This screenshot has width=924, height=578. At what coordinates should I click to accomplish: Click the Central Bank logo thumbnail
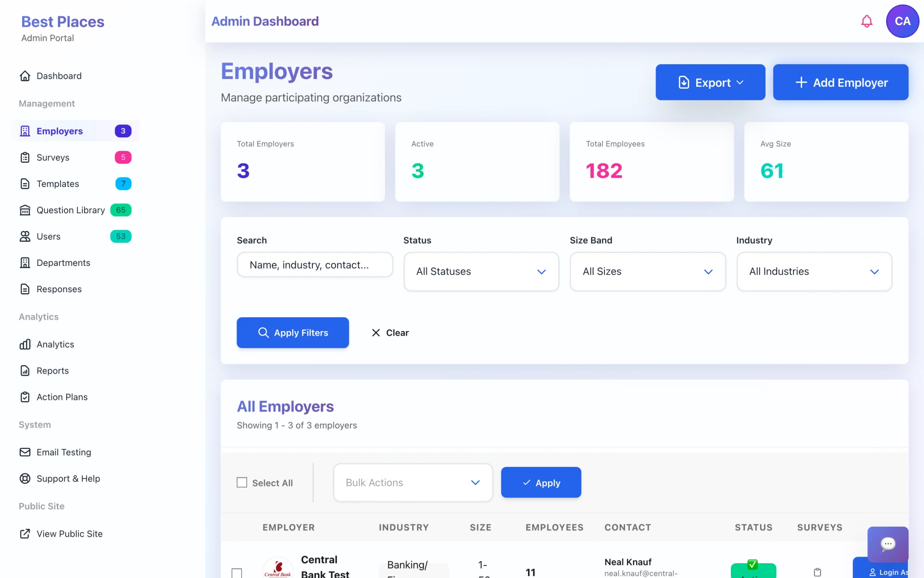pos(278,569)
